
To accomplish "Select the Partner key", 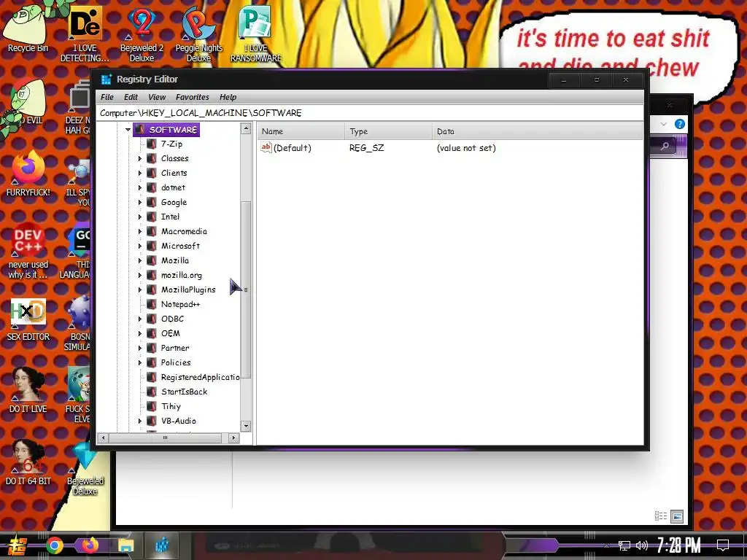I will [x=175, y=348].
